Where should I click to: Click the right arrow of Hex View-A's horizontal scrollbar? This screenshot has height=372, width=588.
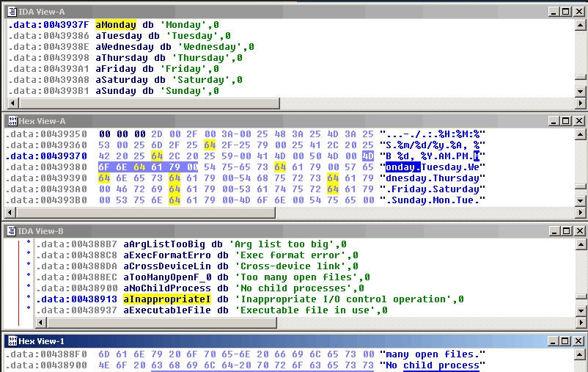[x=581, y=213]
